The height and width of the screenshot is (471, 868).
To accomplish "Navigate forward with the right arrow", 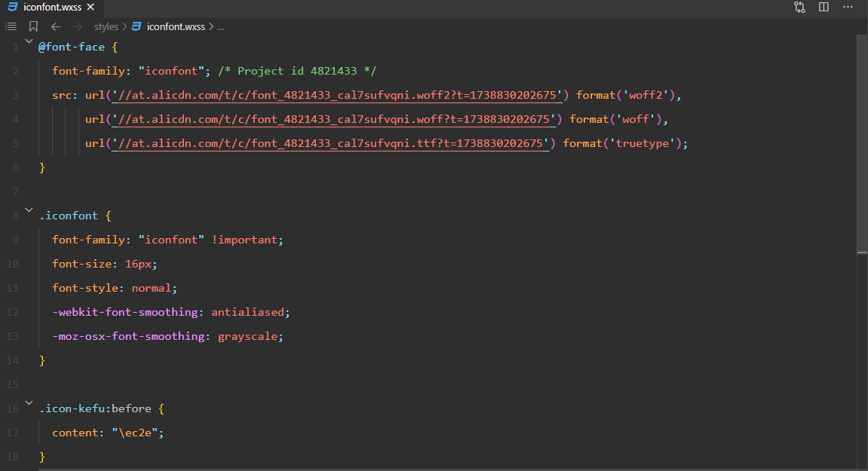I will (x=77, y=26).
